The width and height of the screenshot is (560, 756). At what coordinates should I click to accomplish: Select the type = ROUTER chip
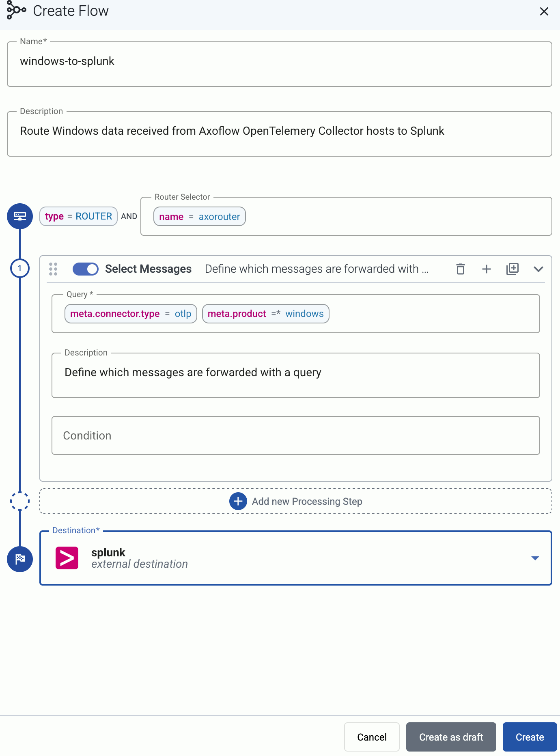pos(78,216)
